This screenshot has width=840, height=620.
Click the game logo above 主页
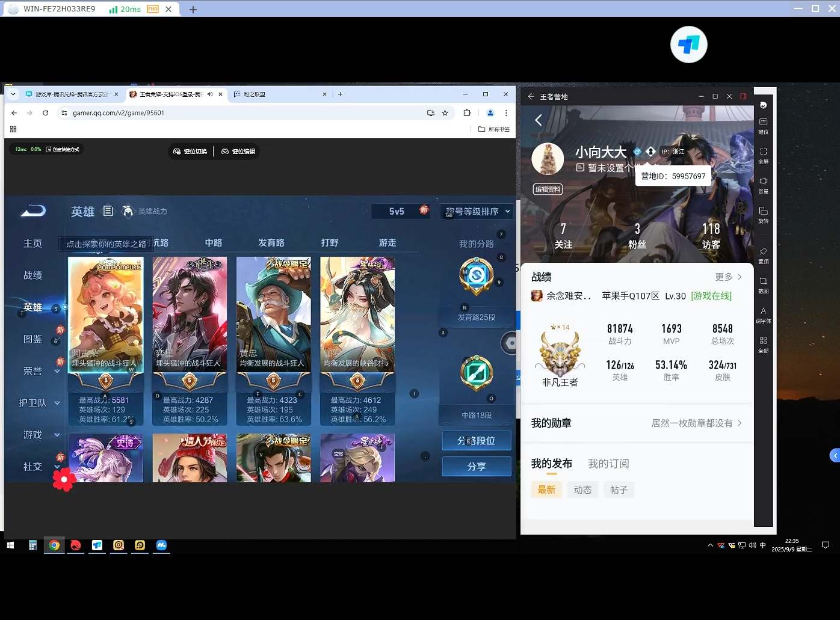point(33,210)
